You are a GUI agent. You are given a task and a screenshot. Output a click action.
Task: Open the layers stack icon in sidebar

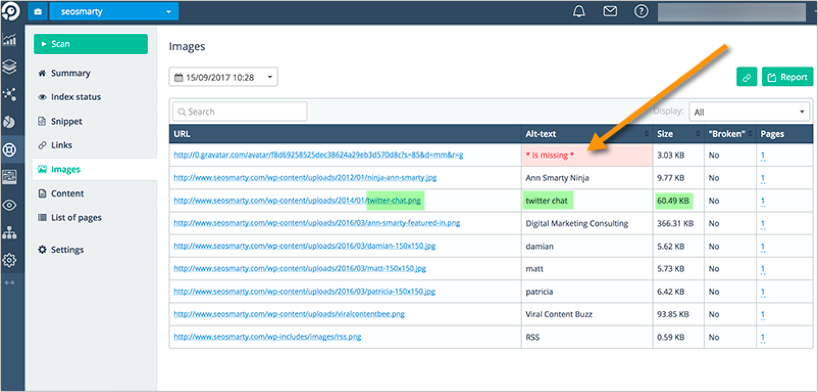click(9, 66)
